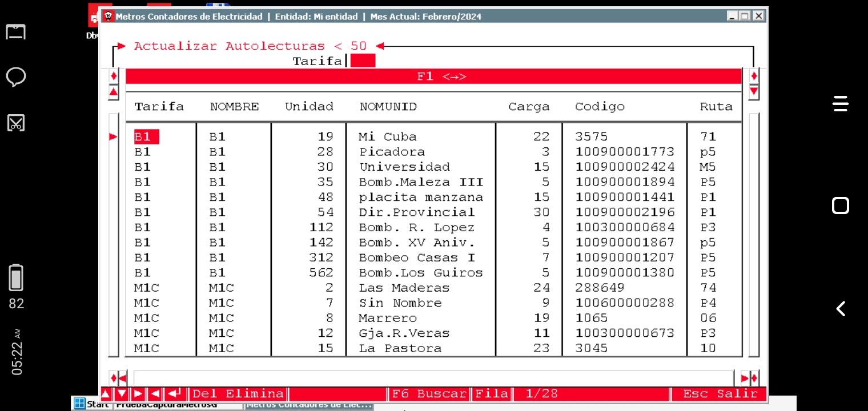Click F6 Buscar to search
This screenshot has width=868, height=411.
(428, 394)
